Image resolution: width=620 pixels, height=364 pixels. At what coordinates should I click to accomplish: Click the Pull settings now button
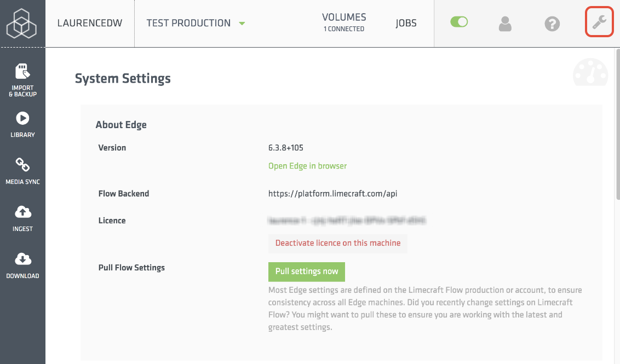pyautogui.click(x=307, y=271)
